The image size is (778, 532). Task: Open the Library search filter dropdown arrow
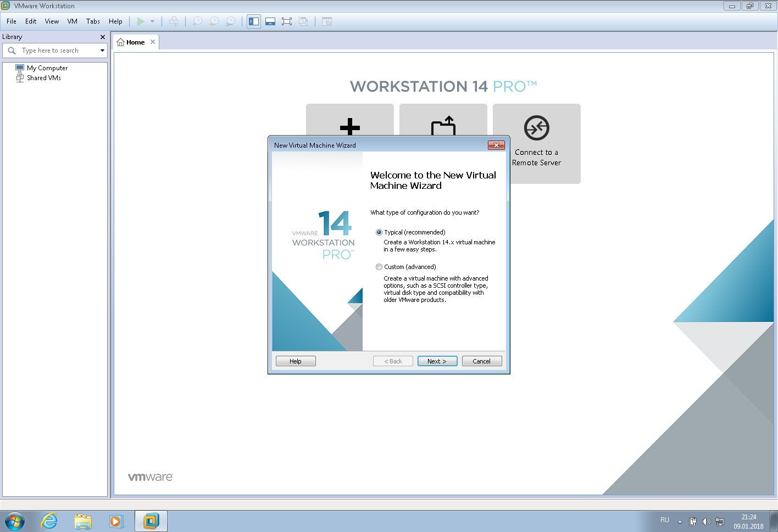click(x=102, y=51)
